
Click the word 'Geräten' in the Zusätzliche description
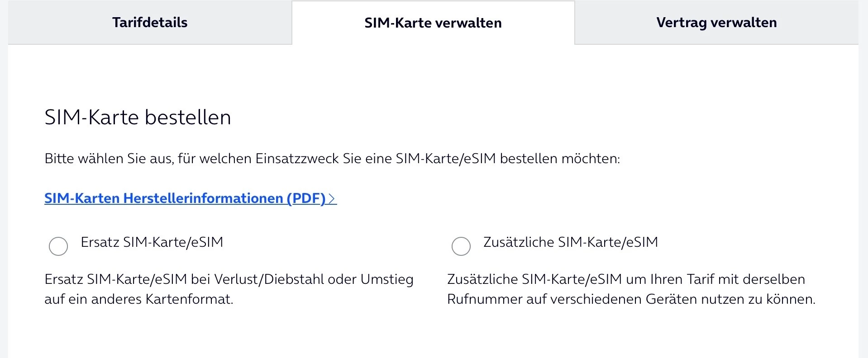671,299
